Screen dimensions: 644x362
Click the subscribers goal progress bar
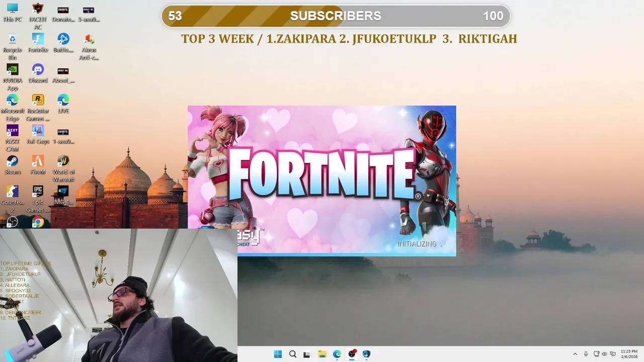(336, 16)
